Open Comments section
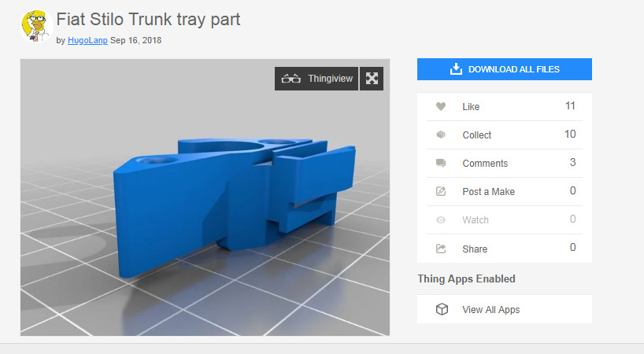This screenshot has width=644, height=354. [505, 164]
